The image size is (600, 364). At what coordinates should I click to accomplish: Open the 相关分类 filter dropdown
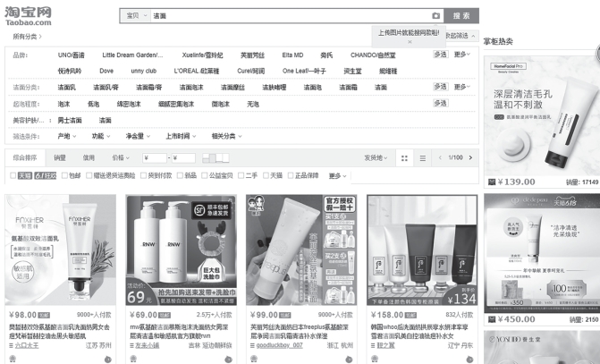[x=227, y=136]
